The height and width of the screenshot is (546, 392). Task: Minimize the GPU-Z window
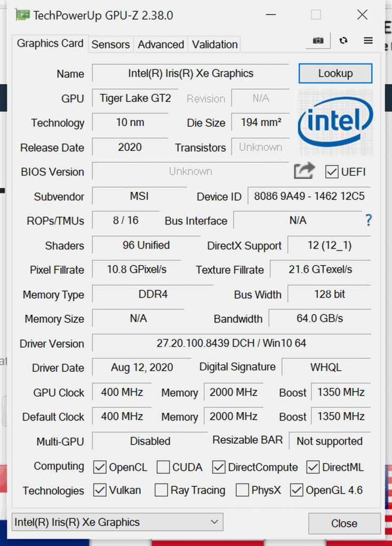click(x=271, y=15)
